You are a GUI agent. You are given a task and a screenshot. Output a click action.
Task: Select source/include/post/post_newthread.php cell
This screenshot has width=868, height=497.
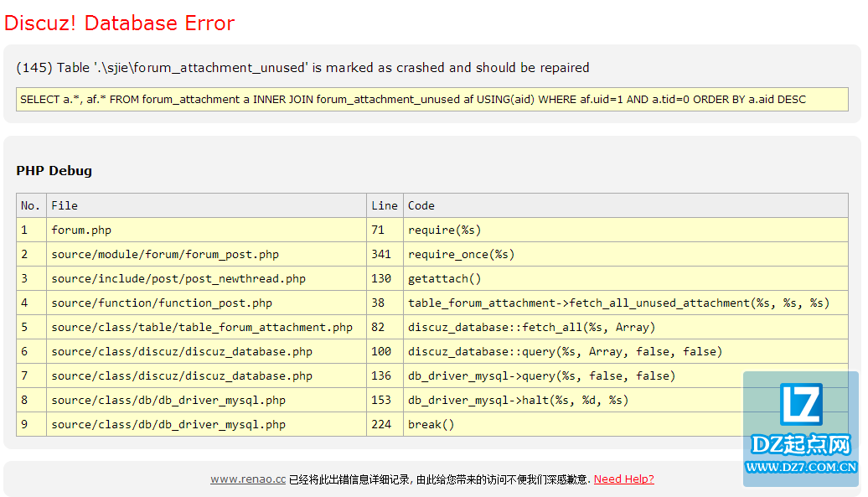tap(206, 278)
